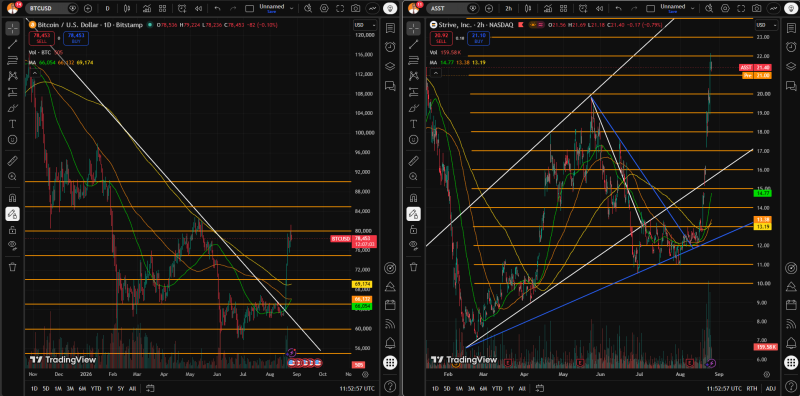Toggle hide all drawings eye in BTCUSD toolbar
800x396 pixels.
pyautogui.click(x=12, y=245)
